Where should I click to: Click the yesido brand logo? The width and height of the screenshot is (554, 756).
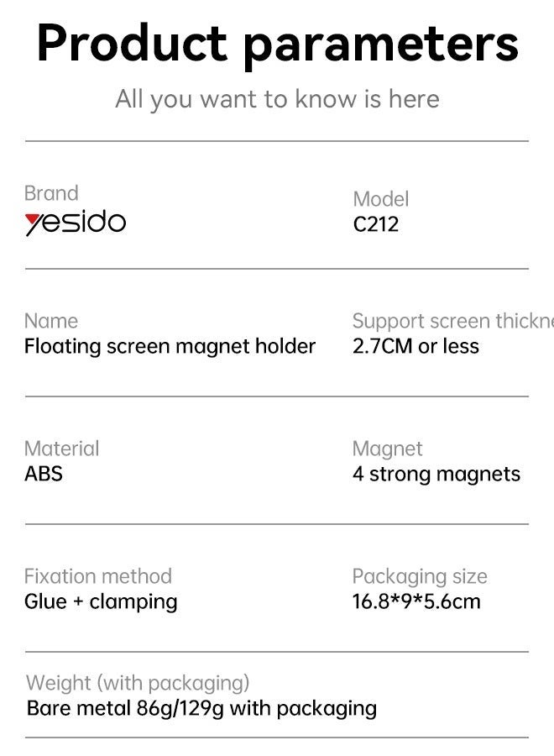(x=76, y=223)
